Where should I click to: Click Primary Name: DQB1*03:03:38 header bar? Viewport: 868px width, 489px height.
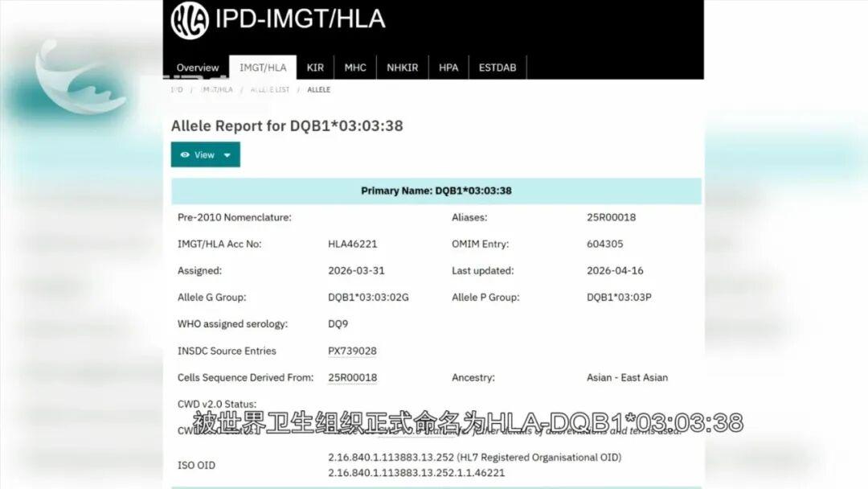pos(436,191)
